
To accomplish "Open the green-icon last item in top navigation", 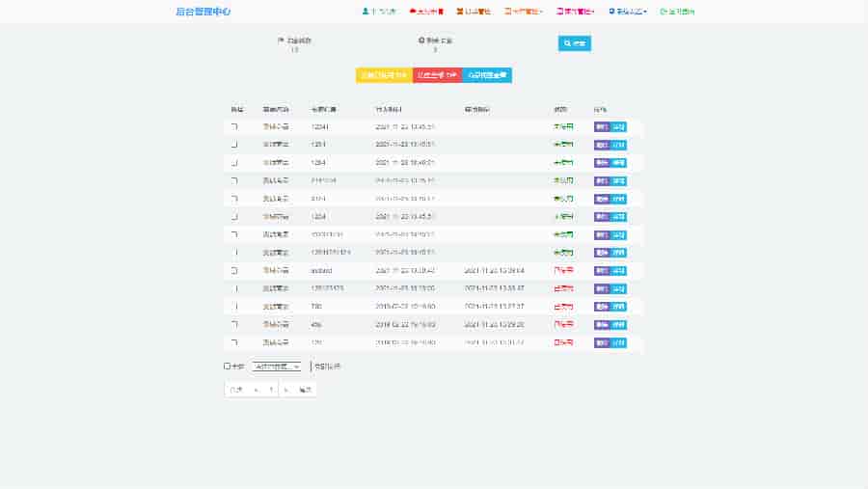I will point(678,12).
